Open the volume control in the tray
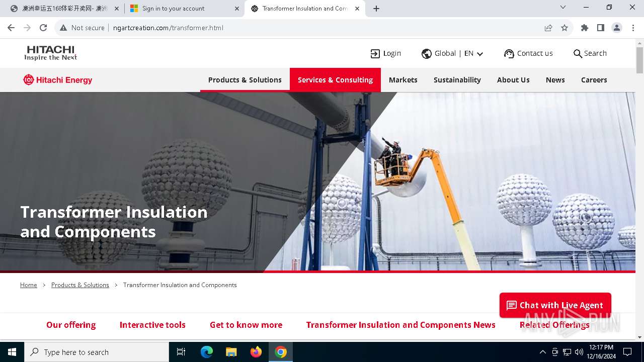Image resolution: width=644 pixels, height=362 pixels. [579, 352]
